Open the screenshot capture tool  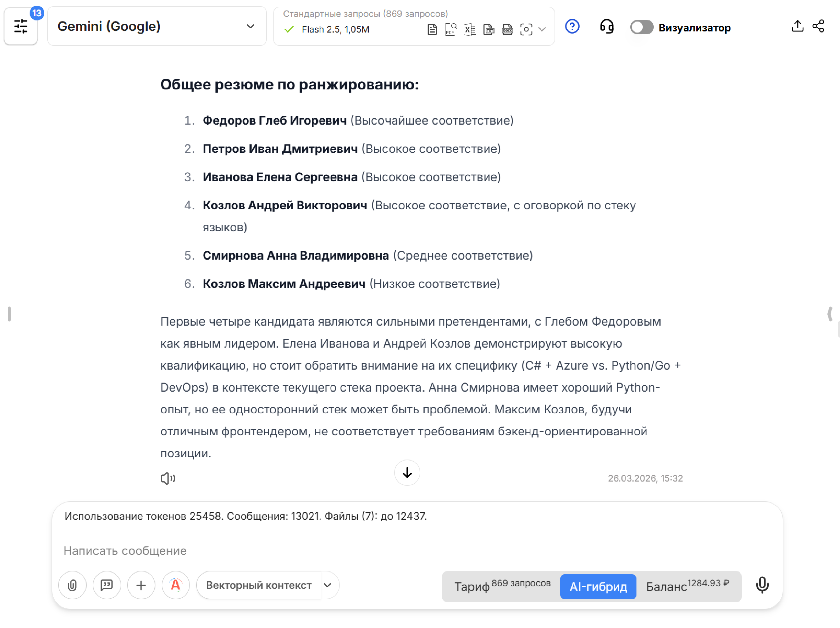(x=526, y=29)
